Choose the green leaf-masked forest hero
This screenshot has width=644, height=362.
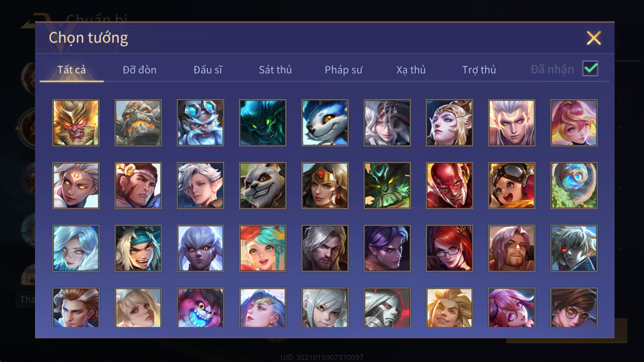pos(387,185)
